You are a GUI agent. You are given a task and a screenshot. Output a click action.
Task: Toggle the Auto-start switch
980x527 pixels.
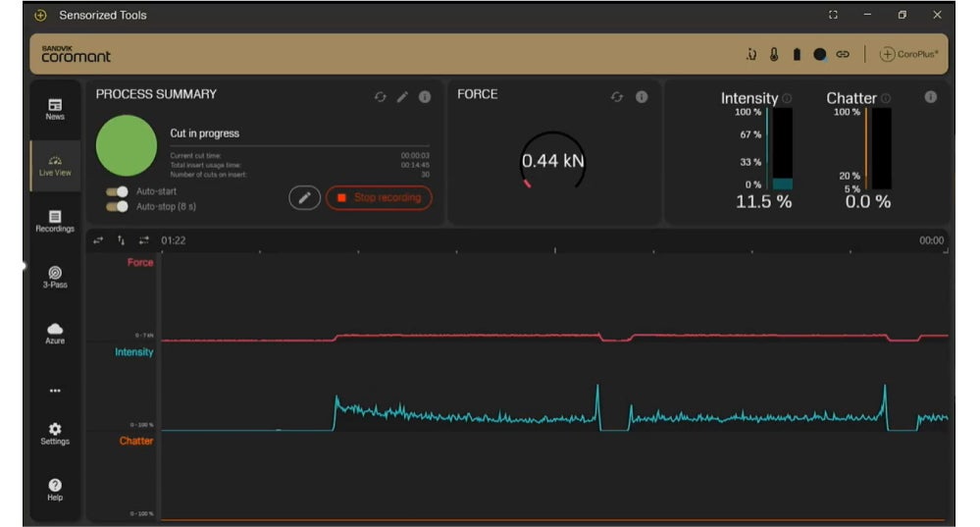pos(117,191)
